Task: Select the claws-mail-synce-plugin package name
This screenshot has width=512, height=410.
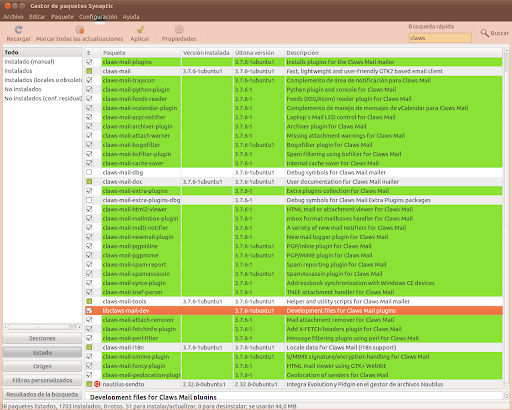Action: pyautogui.click(x=134, y=283)
